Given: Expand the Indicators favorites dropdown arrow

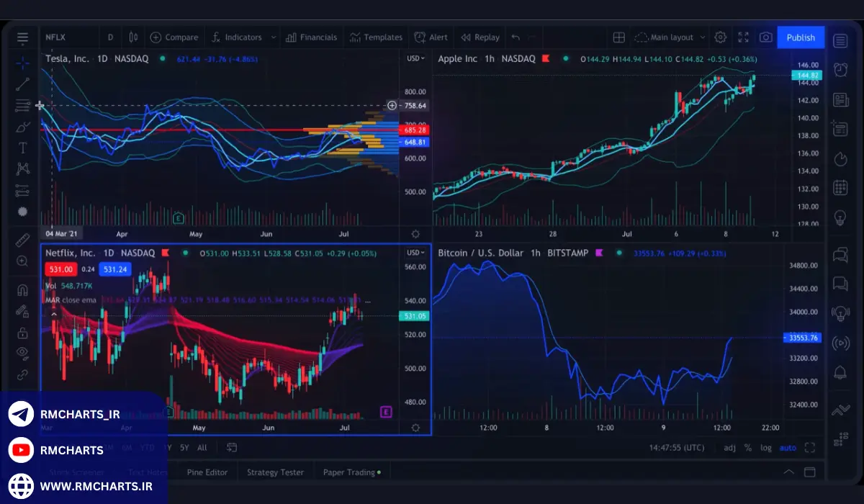Looking at the screenshot, I should 273,37.
